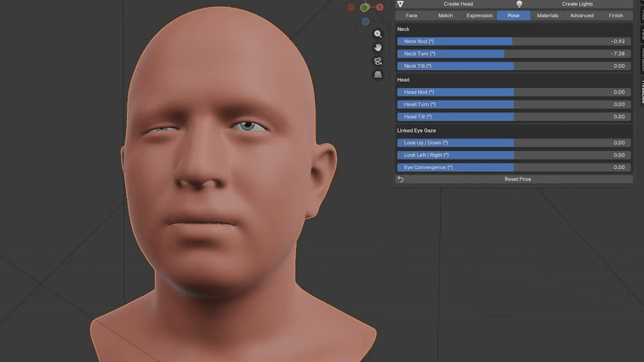Click the Reset Pose undo arrow icon

click(400, 179)
